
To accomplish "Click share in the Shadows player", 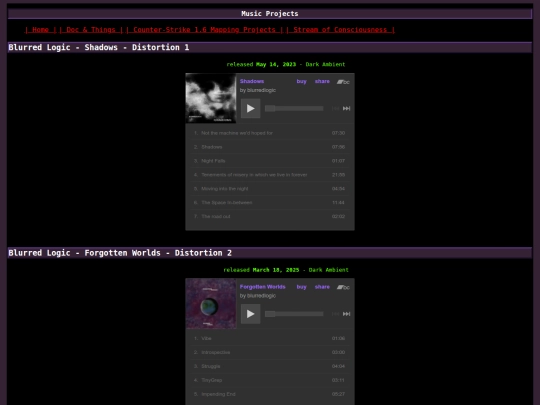I will coord(322,81).
